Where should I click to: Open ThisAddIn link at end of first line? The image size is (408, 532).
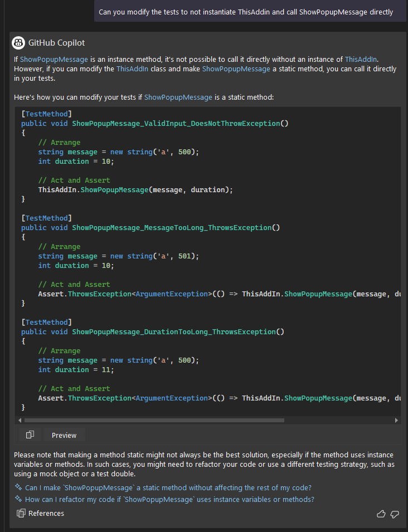[361, 60]
